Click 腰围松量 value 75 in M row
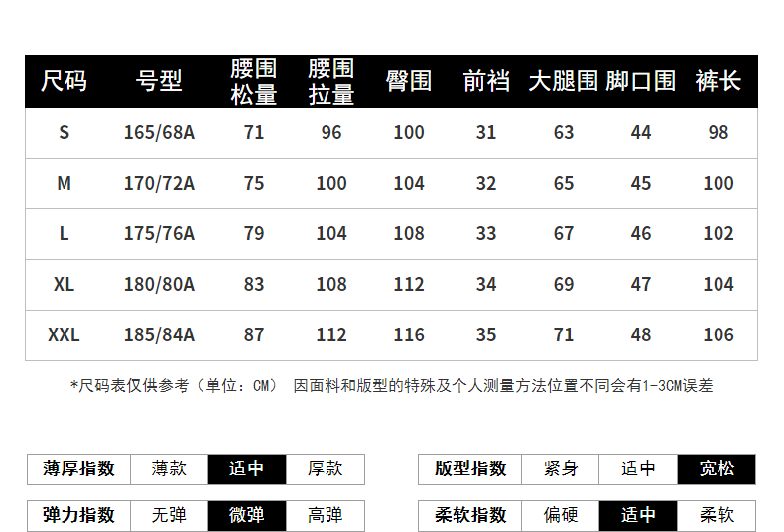Image resolution: width=784 pixels, height=532 pixels. pos(253,183)
